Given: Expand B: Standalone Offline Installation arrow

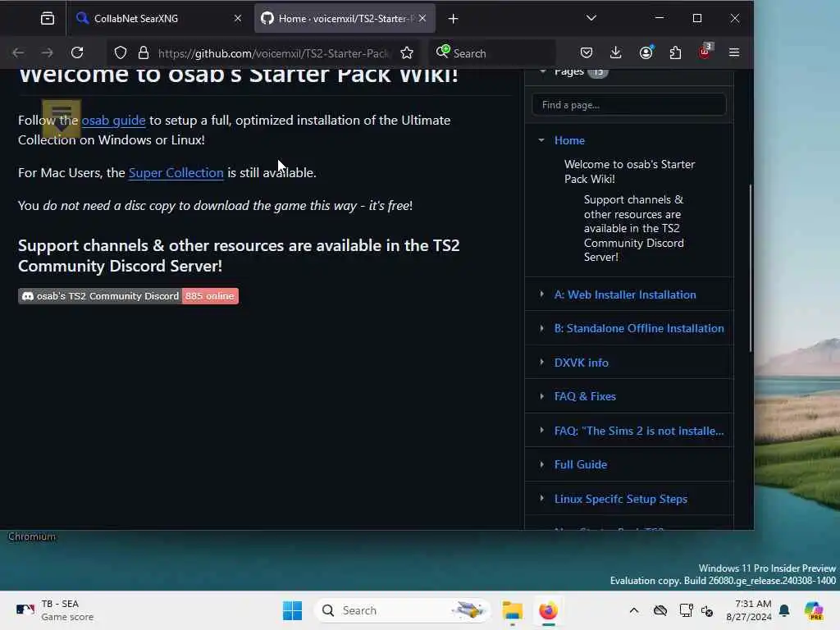Looking at the screenshot, I should coord(541,328).
